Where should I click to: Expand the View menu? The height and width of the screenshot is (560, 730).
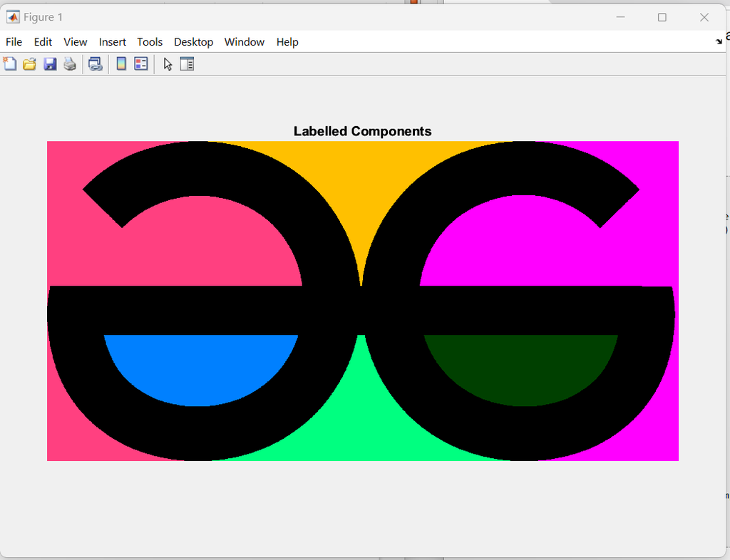(x=75, y=42)
